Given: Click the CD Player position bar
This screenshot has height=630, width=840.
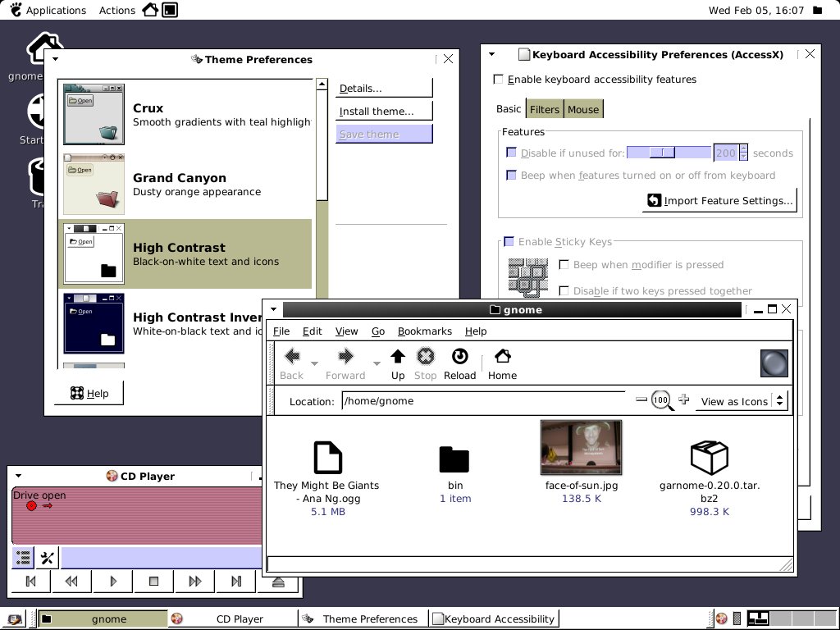Looking at the screenshot, I should point(162,558).
